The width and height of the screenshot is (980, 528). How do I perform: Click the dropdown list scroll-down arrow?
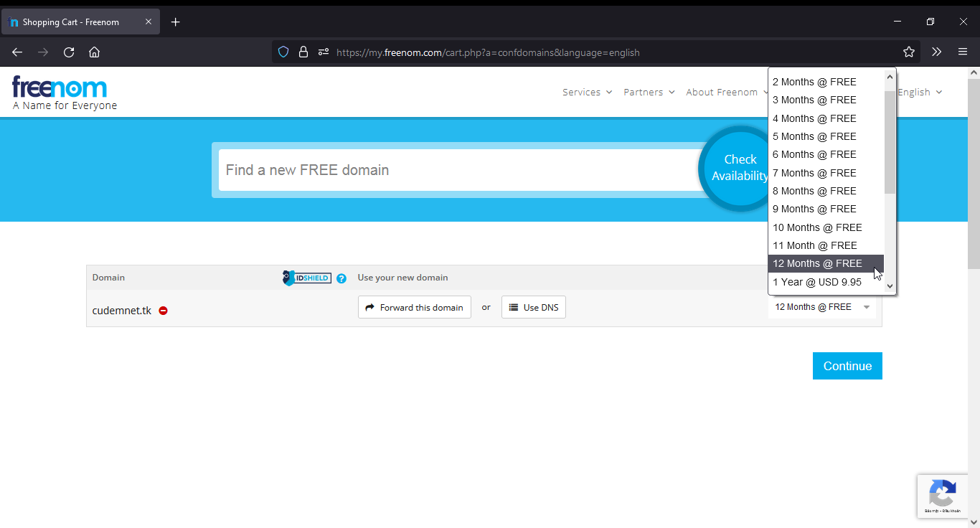point(890,286)
